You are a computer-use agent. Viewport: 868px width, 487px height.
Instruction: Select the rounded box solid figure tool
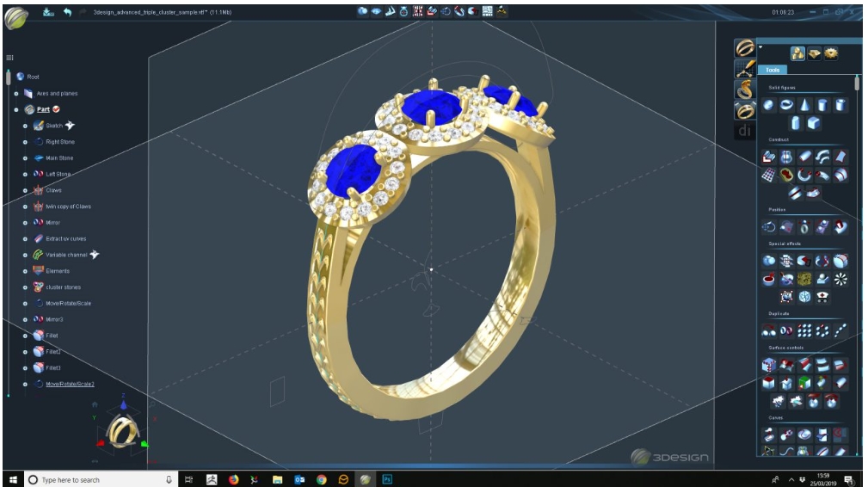click(x=813, y=123)
